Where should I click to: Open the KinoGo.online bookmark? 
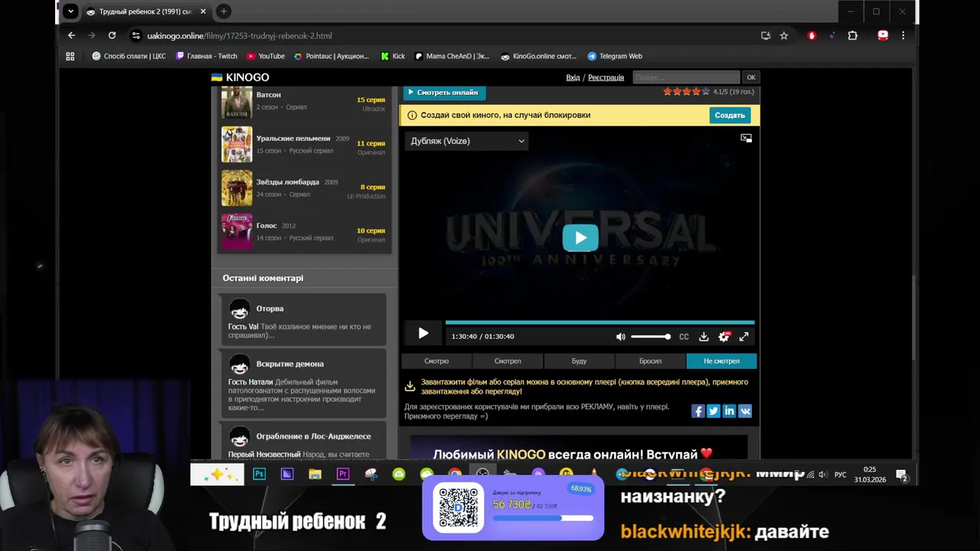pyautogui.click(x=538, y=56)
